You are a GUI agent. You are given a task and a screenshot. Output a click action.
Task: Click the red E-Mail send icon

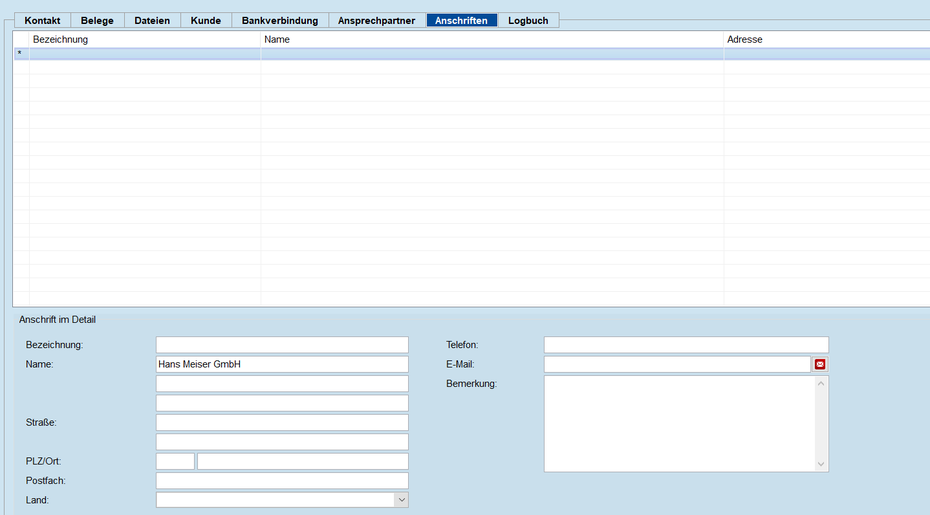click(820, 364)
